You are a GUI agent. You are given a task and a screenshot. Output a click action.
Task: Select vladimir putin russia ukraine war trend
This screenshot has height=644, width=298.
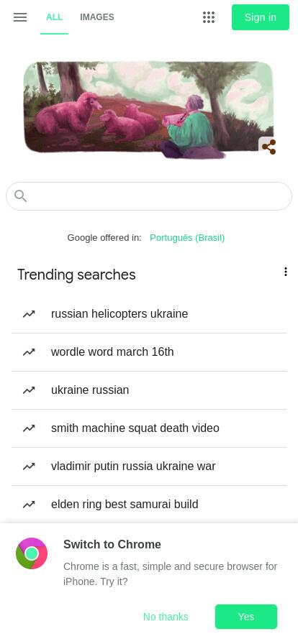click(x=149, y=466)
